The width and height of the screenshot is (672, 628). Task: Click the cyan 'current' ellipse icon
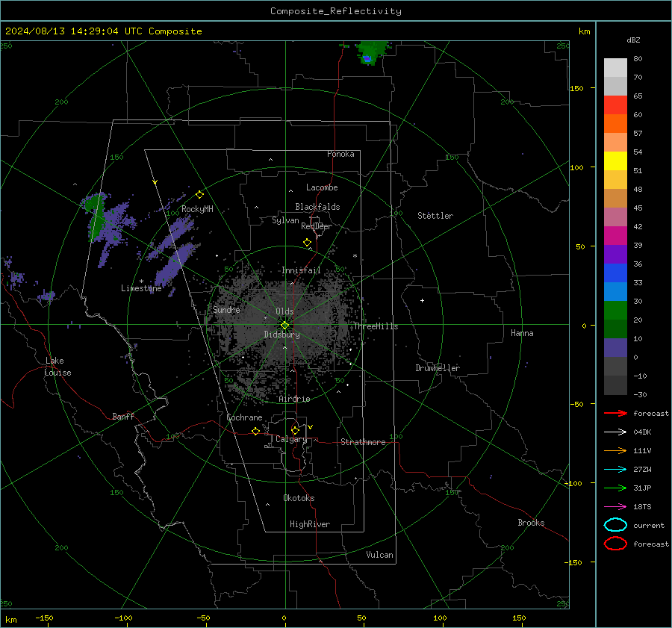(615, 525)
